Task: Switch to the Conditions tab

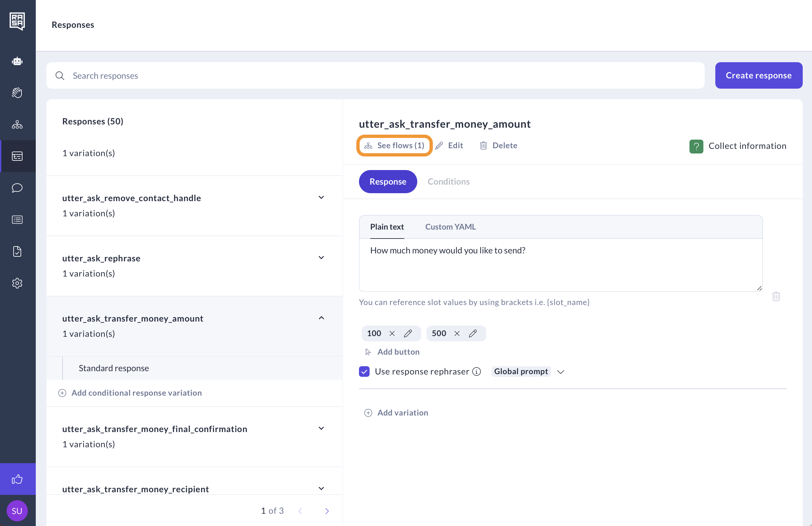Action: click(x=448, y=181)
